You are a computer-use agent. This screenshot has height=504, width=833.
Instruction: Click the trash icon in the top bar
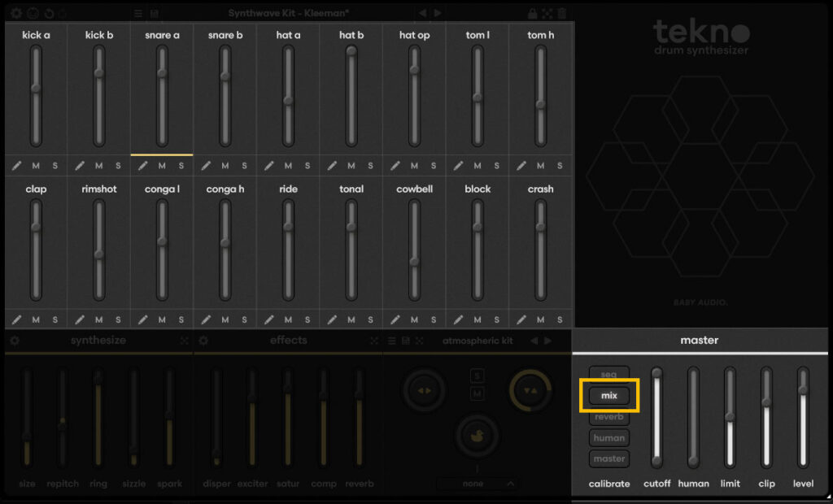(x=562, y=13)
